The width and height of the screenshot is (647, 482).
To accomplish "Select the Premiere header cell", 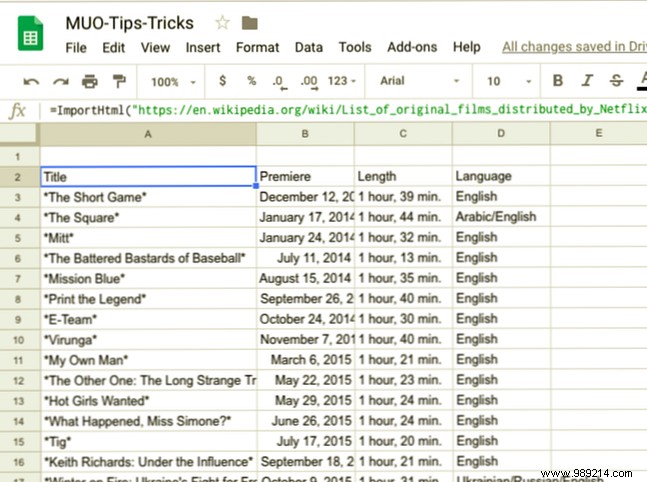I will click(305, 177).
